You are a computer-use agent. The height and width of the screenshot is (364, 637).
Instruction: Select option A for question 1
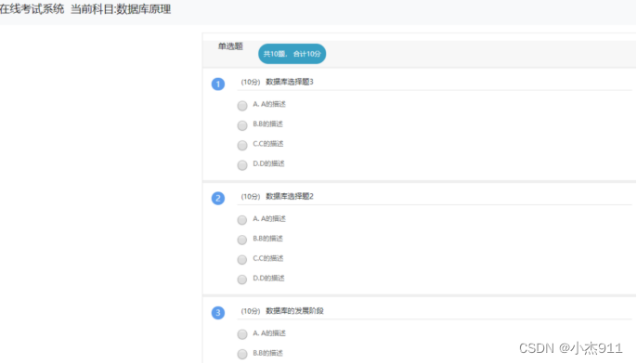pyautogui.click(x=242, y=106)
